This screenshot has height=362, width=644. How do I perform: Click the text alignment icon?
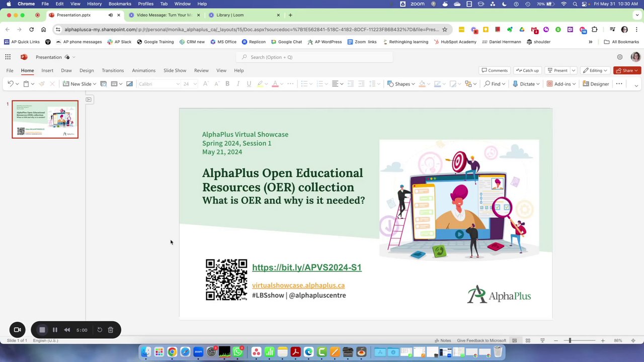335,84
